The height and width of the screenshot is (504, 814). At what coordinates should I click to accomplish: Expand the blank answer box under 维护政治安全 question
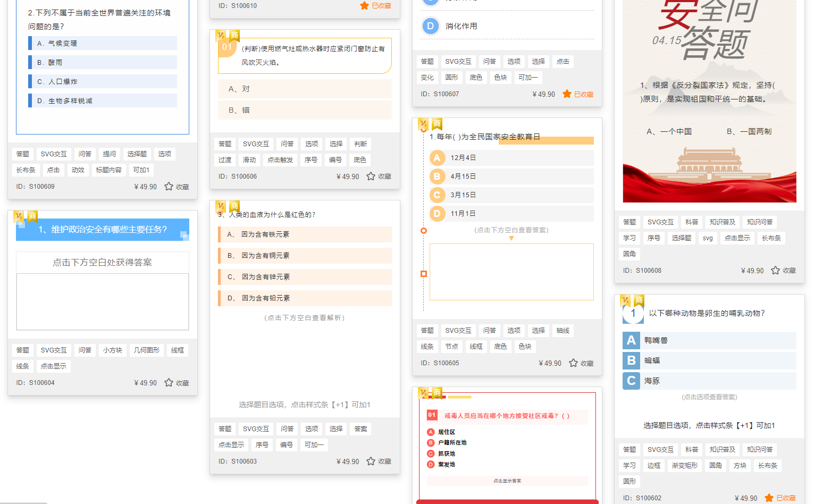tap(102, 301)
